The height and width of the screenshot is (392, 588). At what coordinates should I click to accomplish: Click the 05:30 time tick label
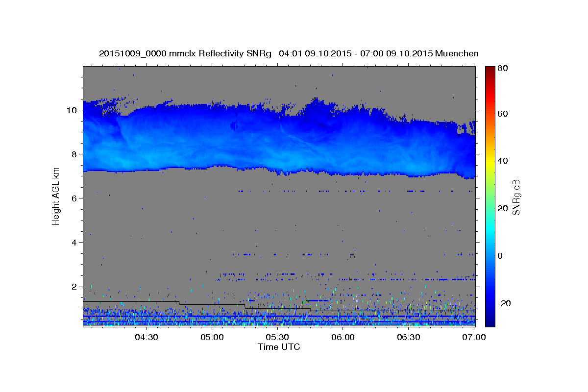[x=277, y=338]
